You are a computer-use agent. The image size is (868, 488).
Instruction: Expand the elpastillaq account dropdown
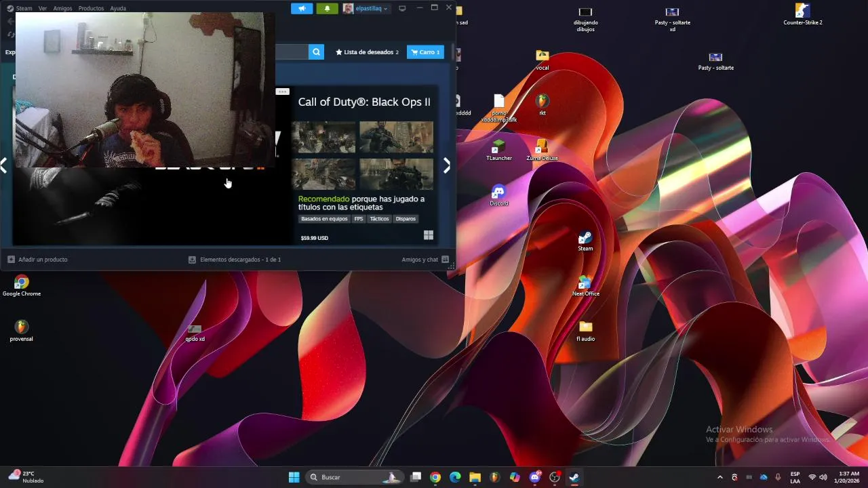click(x=366, y=8)
